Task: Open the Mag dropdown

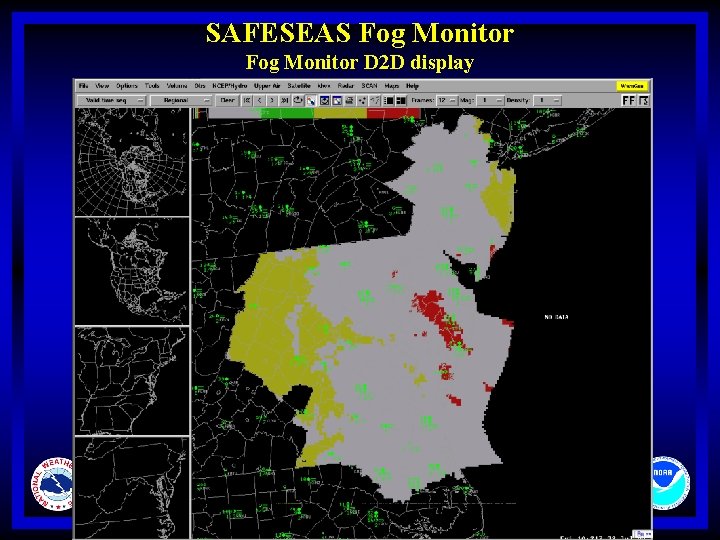Action: click(x=490, y=100)
